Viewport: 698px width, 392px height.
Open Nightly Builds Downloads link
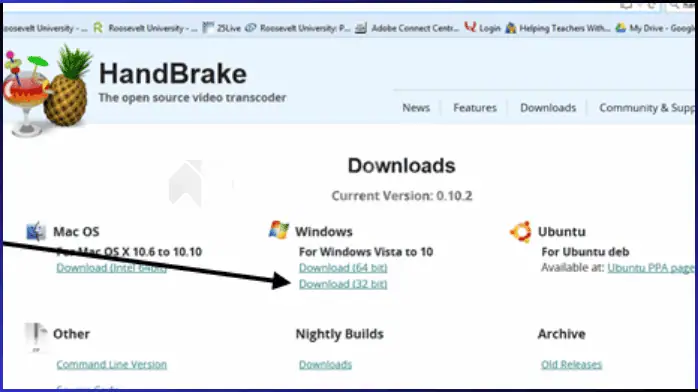[x=325, y=364]
